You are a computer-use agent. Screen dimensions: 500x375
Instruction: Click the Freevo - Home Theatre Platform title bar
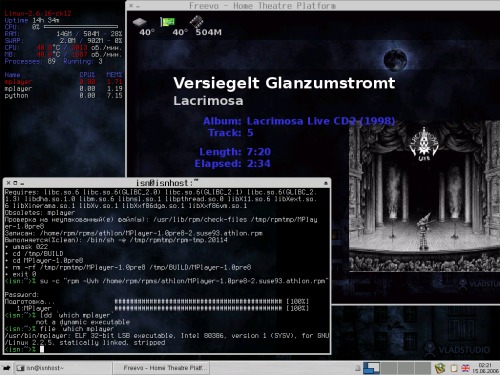tap(312, 6)
